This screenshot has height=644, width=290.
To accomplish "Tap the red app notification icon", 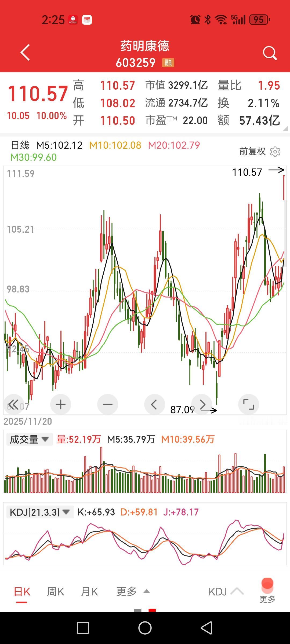I will [x=73, y=20].
